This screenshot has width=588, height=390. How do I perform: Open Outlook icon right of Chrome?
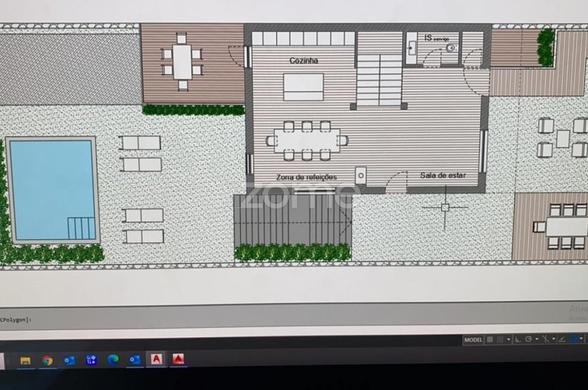point(69,360)
